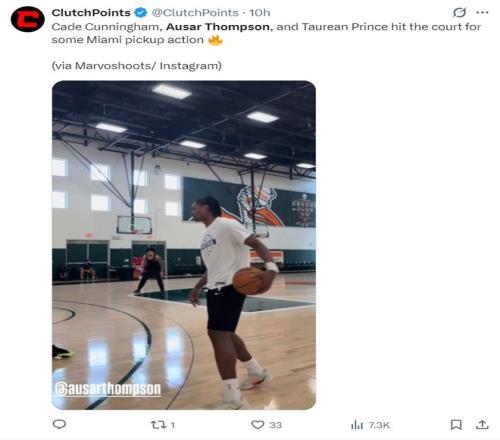Open the ClutchPoints display name link
500x440 pixels.
[x=91, y=13]
